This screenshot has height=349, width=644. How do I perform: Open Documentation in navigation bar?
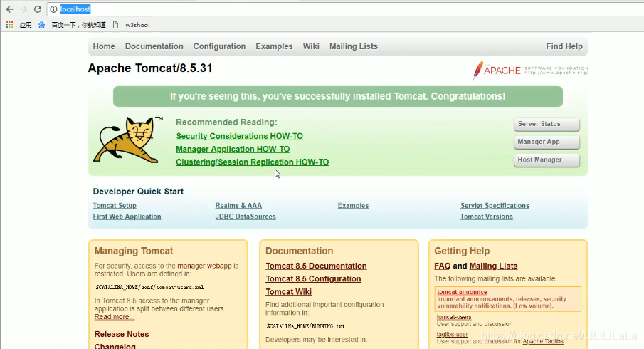[x=154, y=46]
